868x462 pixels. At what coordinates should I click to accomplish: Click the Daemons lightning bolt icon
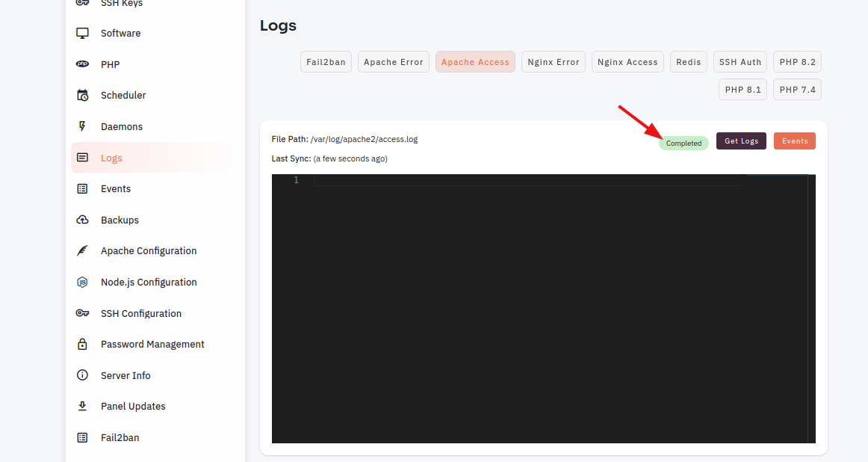click(x=82, y=126)
